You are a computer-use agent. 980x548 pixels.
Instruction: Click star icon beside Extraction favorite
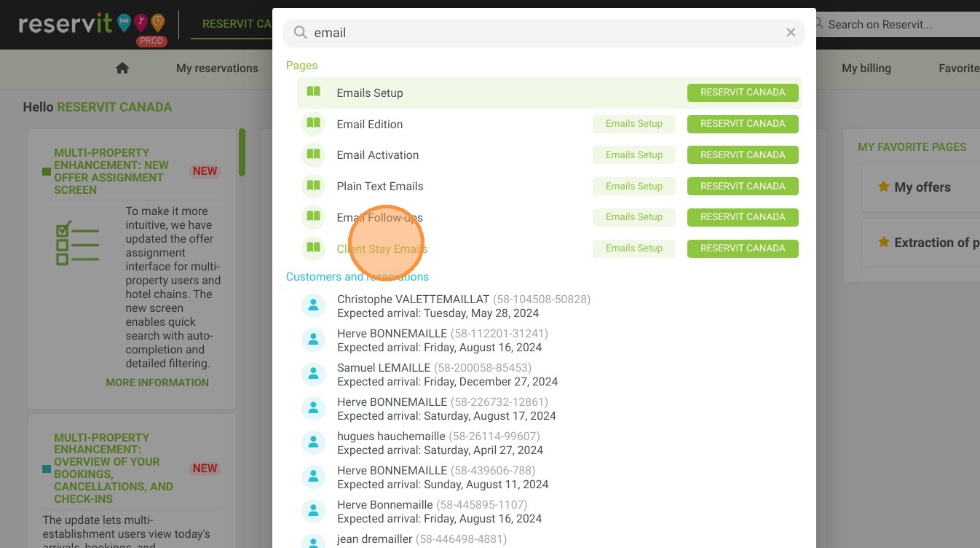click(883, 242)
